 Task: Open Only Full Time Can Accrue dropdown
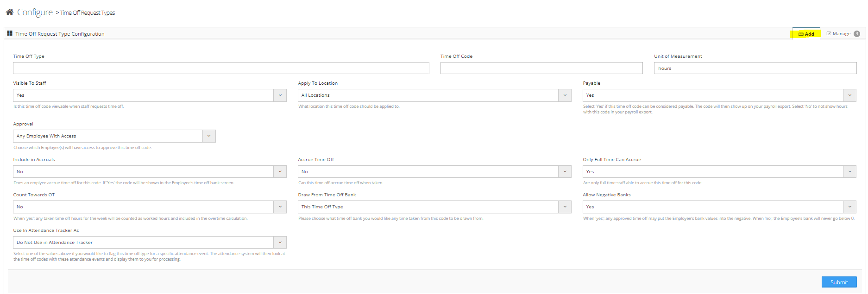coord(719,172)
